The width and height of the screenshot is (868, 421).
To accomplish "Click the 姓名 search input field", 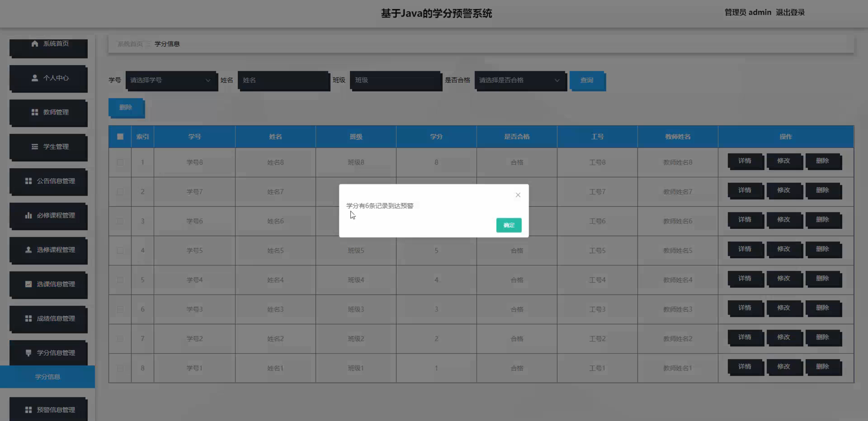I will [283, 80].
